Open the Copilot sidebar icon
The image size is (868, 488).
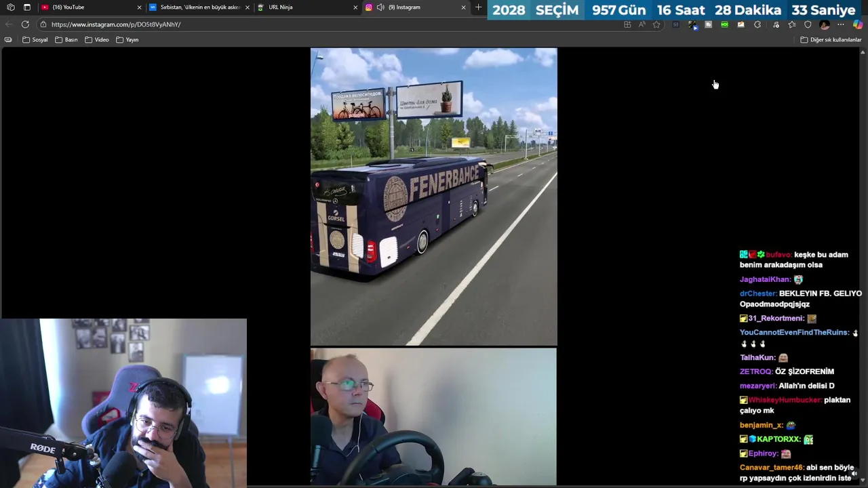tap(858, 24)
